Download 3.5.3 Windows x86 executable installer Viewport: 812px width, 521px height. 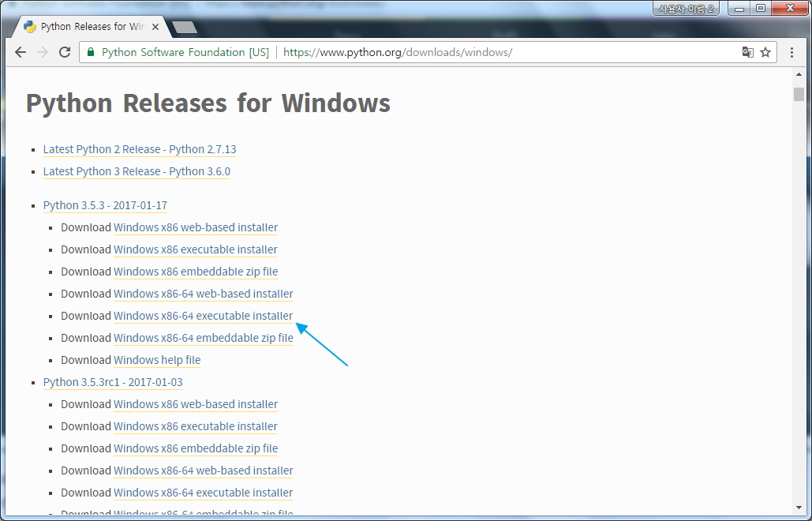[196, 249]
